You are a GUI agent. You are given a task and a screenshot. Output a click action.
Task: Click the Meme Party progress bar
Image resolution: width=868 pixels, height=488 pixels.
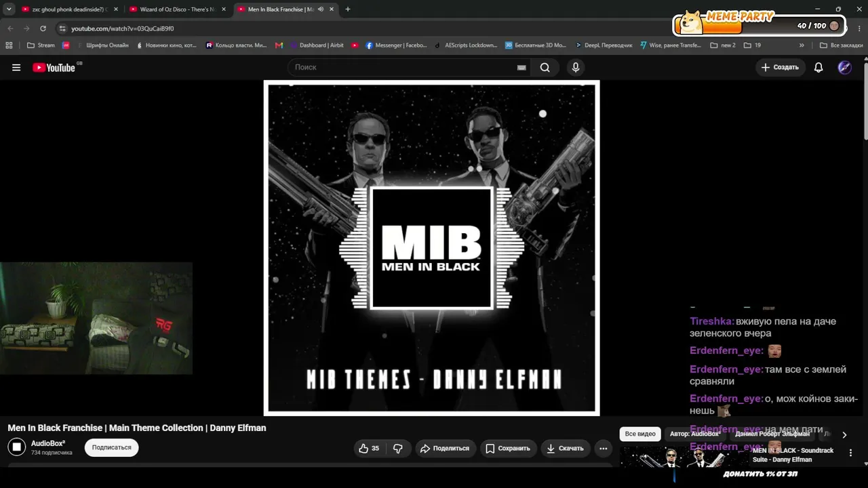[x=759, y=26]
